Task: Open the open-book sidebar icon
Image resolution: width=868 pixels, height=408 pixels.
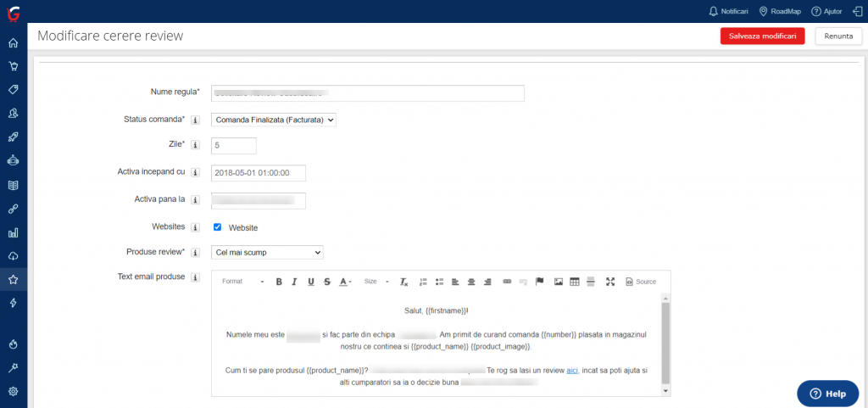Action: (x=14, y=185)
